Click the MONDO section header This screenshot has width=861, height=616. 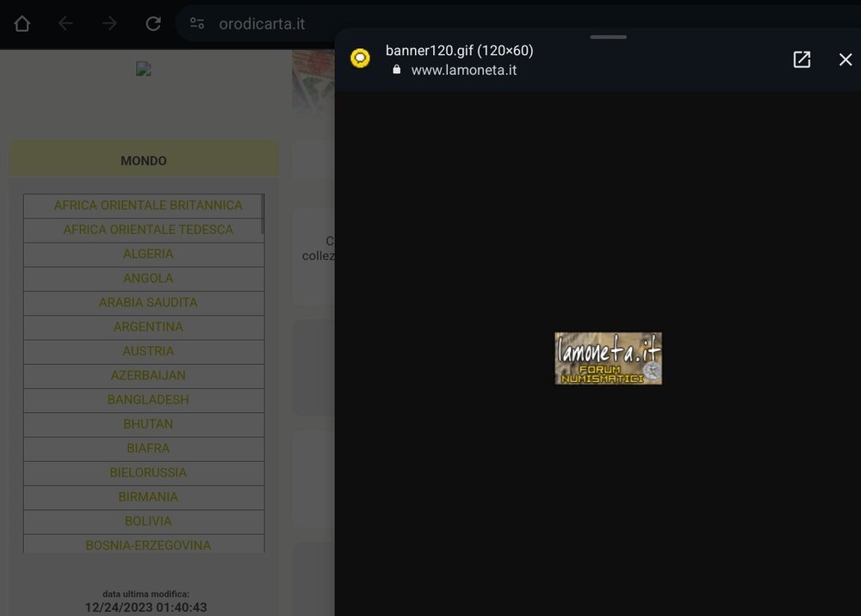[144, 160]
